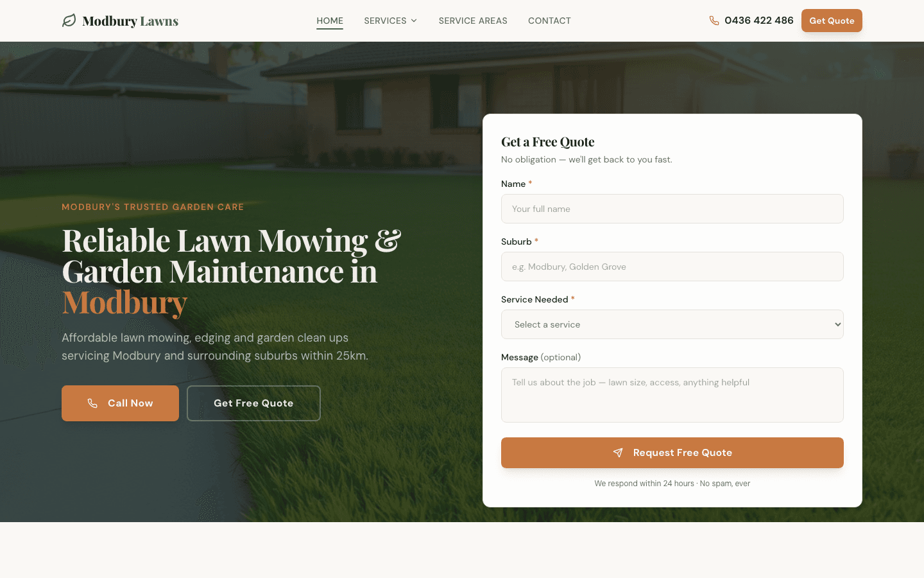
Task: Focus the Suburb input field
Action: [672, 267]
